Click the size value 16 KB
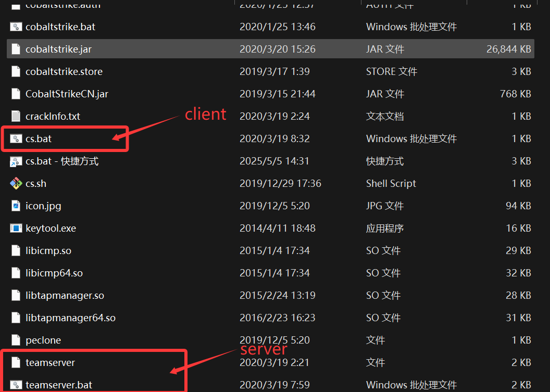This screenshot has height=392, width=550. click(518, 229)
